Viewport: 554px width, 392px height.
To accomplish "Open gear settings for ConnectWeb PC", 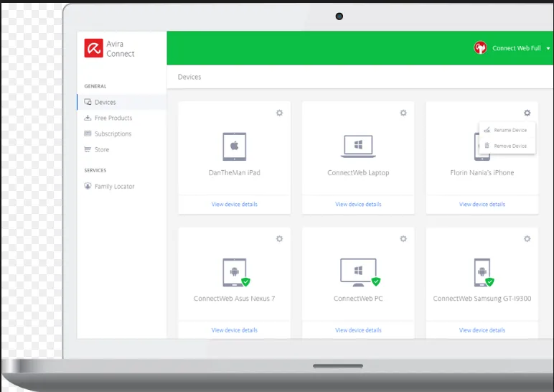I will (x=403, y=238).
